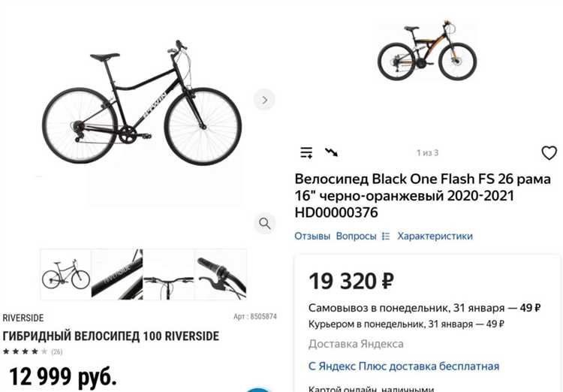The image size is (563, 392).
Task: Rate the product via the star rating
Action: pos(25,351)
